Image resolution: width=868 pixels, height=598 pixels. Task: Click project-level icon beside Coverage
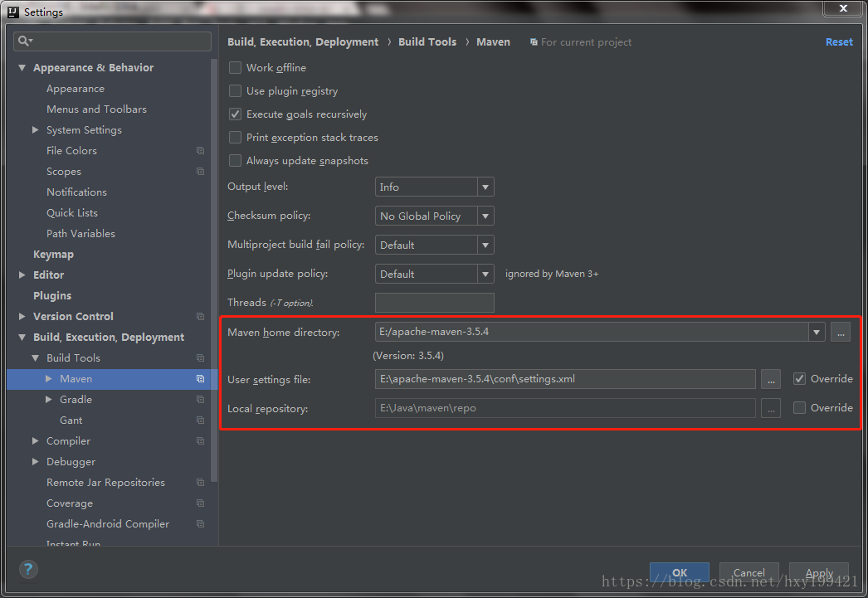pos(200,503)
